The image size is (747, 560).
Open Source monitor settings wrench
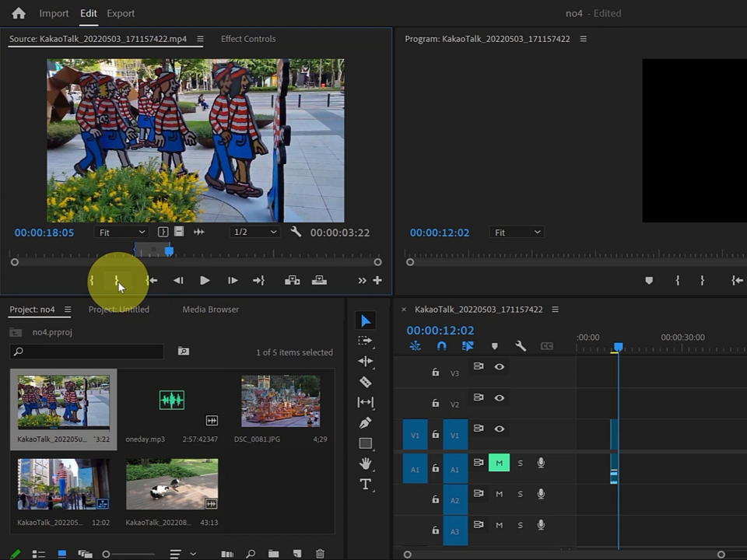296,232
